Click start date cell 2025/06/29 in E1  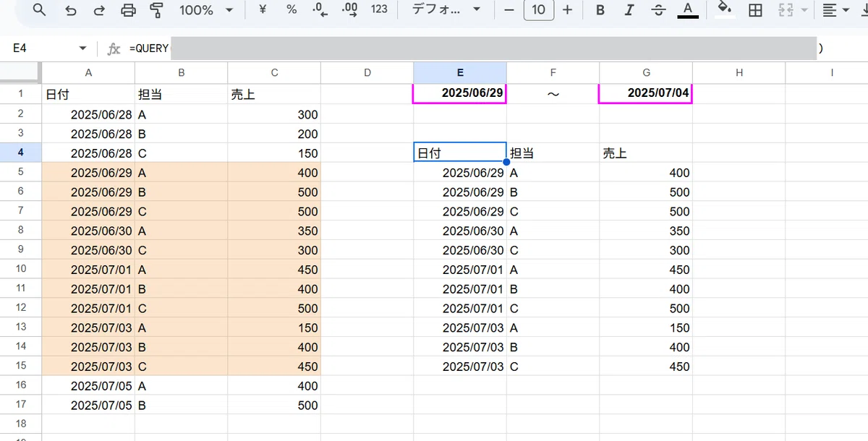(460, 93)
